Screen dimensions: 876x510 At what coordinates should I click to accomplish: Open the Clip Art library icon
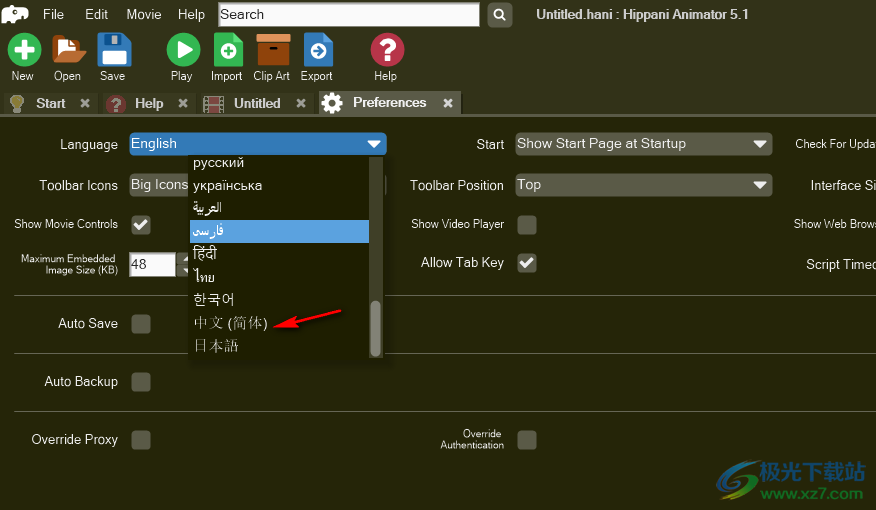272,50
